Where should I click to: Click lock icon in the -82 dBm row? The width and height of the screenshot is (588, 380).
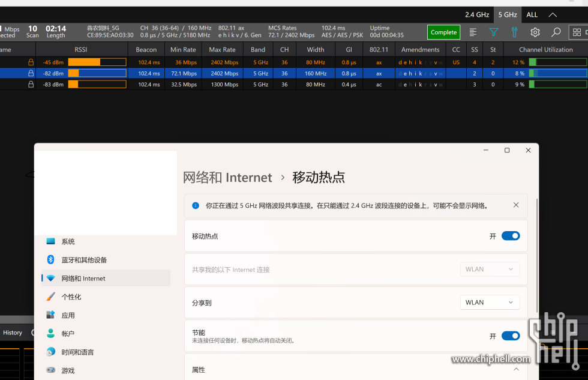(31, 73)
